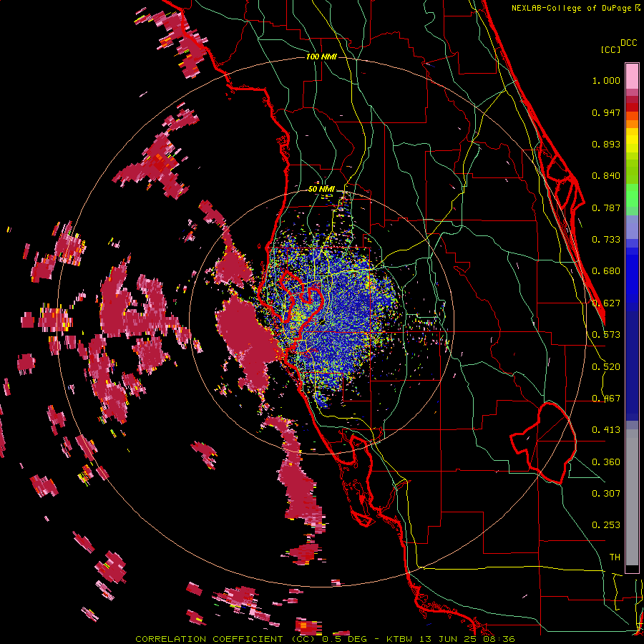The image size is (644, 644).
Task: Click the 0.360 scale value
Action: coord(606,462)
